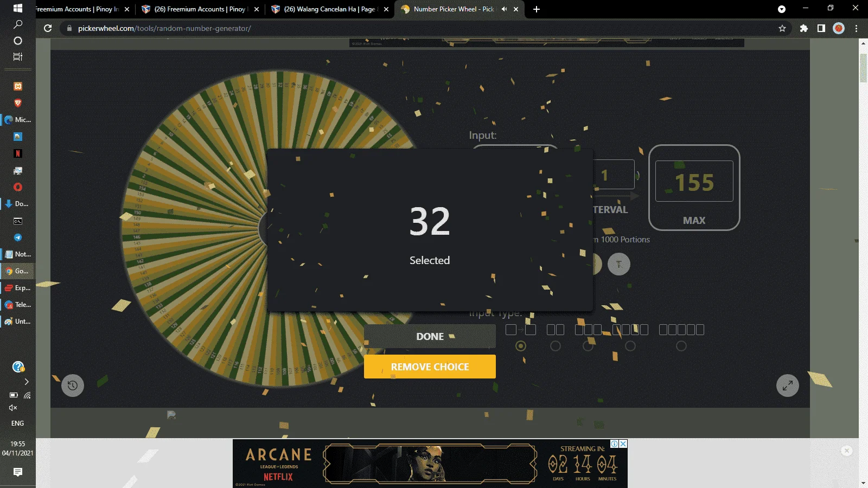This screenshot has width=868, height=488.
Task: Open Microsoft Edge taskbar item
Action: (x=17, y=120)
